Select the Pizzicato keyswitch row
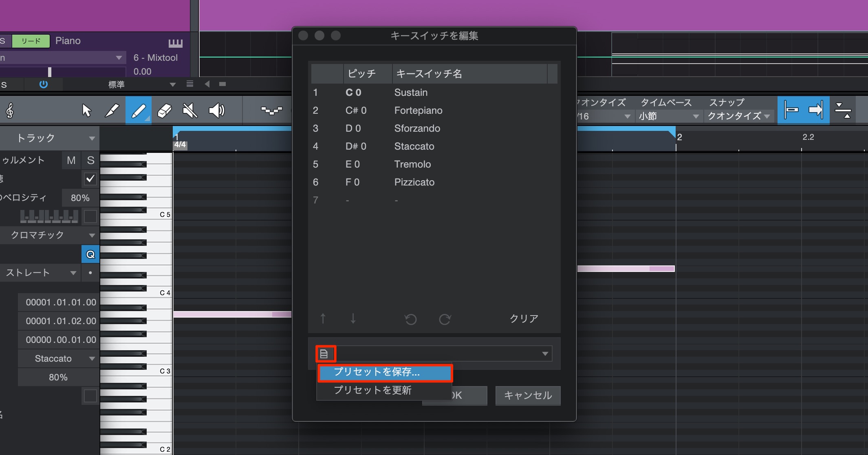 click(434, 182)
